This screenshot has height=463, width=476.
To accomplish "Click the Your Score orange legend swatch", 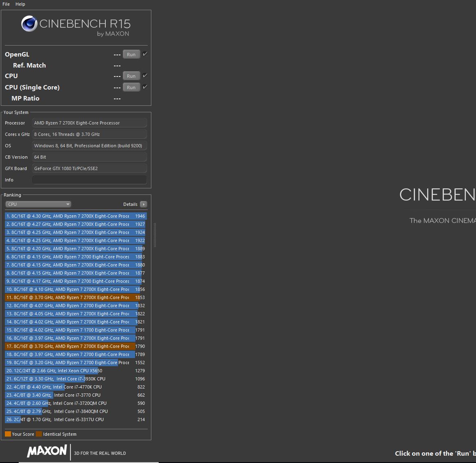I will click(x=8, y=434).
